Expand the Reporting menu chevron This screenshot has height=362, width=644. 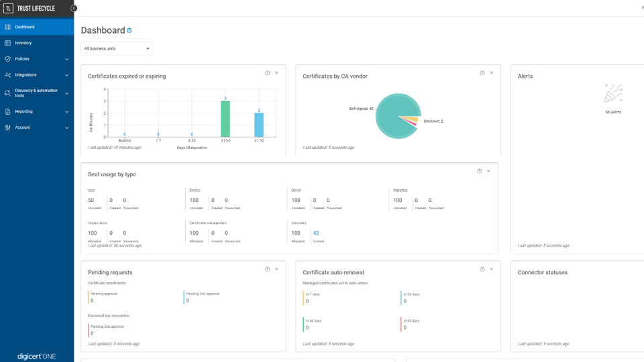[67, 112]
